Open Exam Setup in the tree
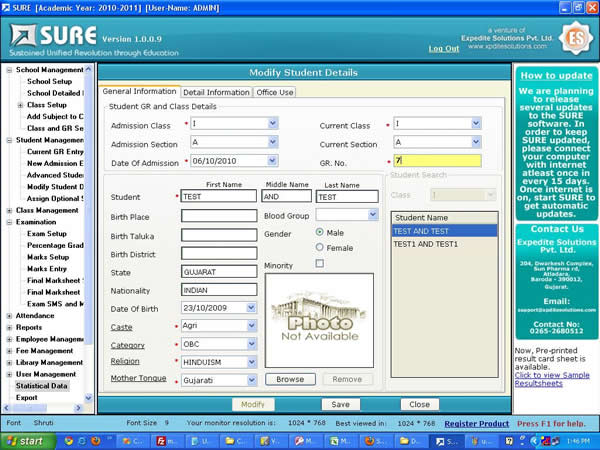The height and width of the screenshot is (450, 600). coord(47,234)
